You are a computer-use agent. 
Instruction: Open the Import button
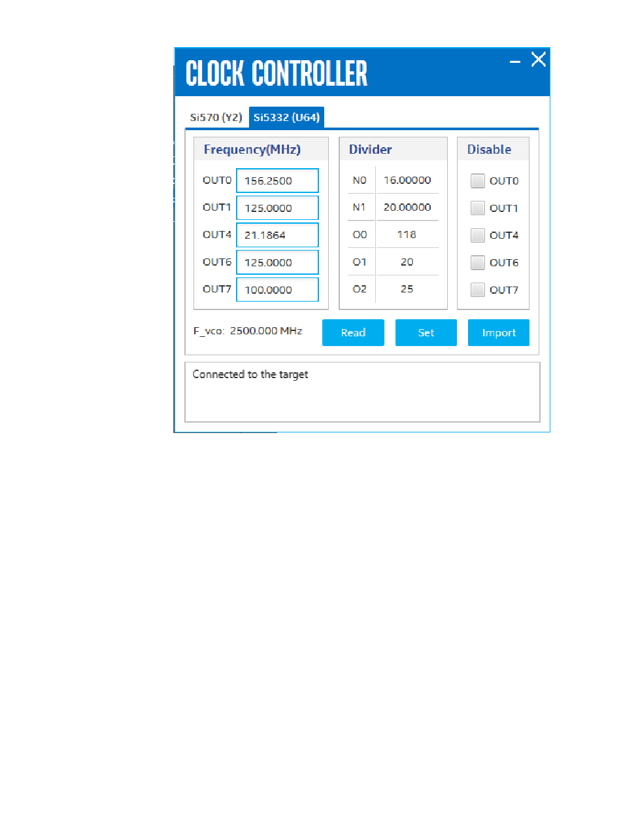[499, 332]
